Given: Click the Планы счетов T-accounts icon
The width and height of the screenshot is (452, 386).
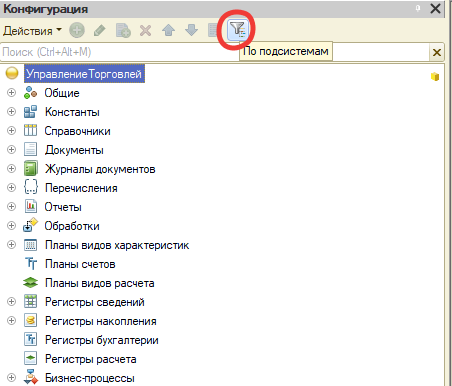Looking at the screenshot, I should coord(30,264).
